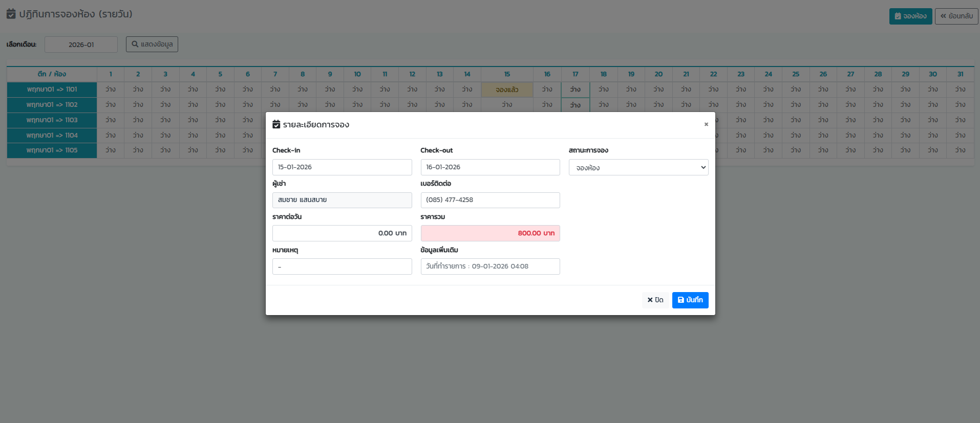Screen dimensions: 980x423
Task: Click the month selector field 2026-01
Action: click(81, 44)
